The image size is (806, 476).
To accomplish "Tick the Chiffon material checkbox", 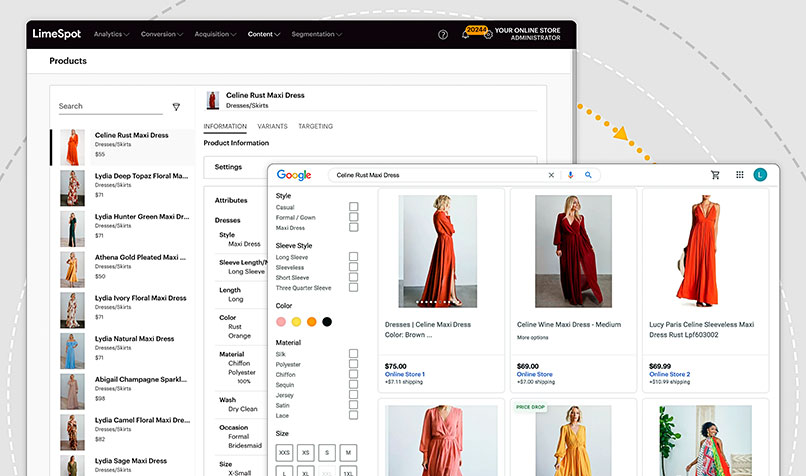I will point(354,374).
